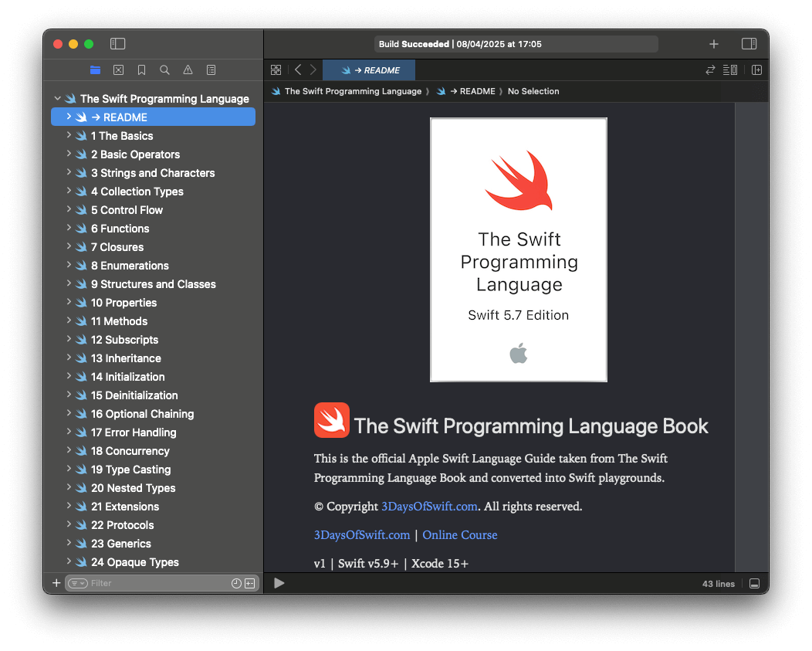
Task: Switch to the Bookmark navigator
Action: coord(141,70)
